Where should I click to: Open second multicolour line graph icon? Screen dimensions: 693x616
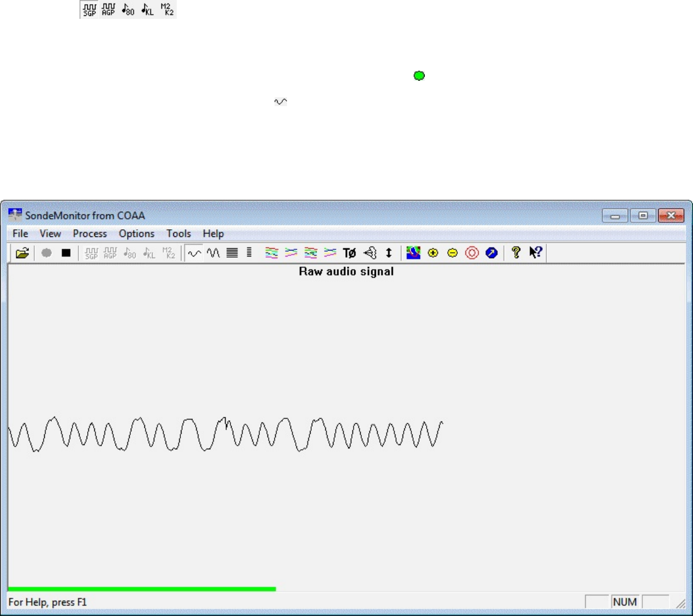291,253
